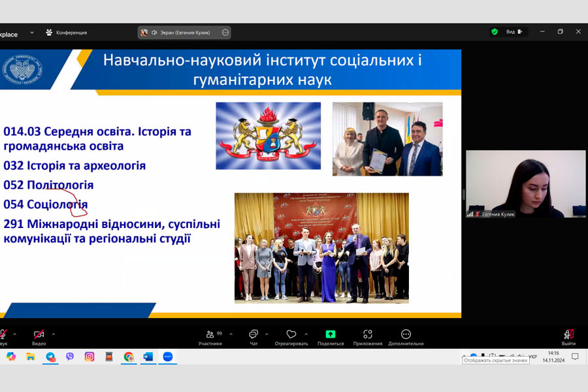Open the Вид view menu
The image size is (588, 392).
514,32
